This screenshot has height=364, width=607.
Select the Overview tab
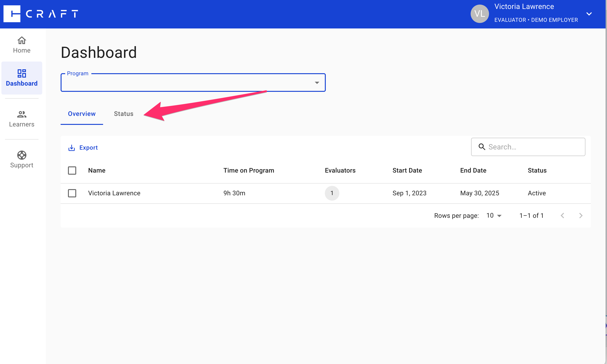pyautogui.click(x=82, y=114)
